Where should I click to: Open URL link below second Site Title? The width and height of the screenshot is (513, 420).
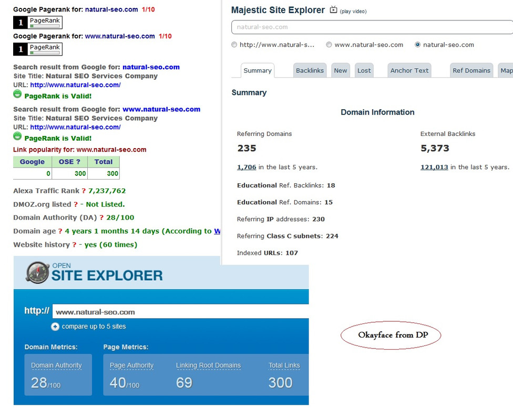pos(76,127)
